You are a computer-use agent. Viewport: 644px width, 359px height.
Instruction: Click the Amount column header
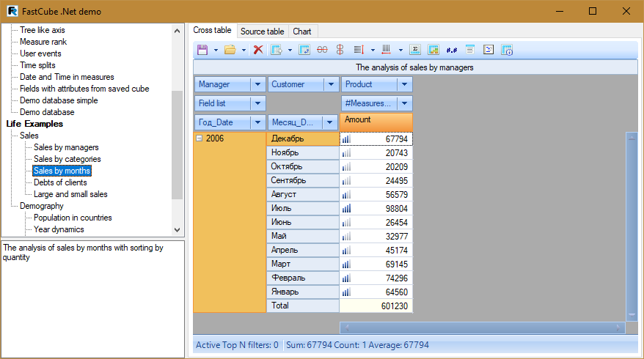click(376, 121)
